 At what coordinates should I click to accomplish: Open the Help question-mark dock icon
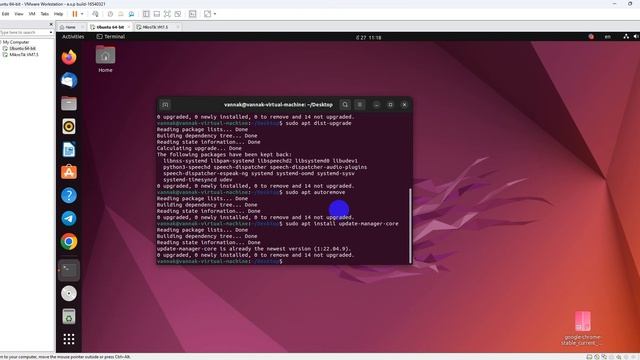click(x=69, y=196)
